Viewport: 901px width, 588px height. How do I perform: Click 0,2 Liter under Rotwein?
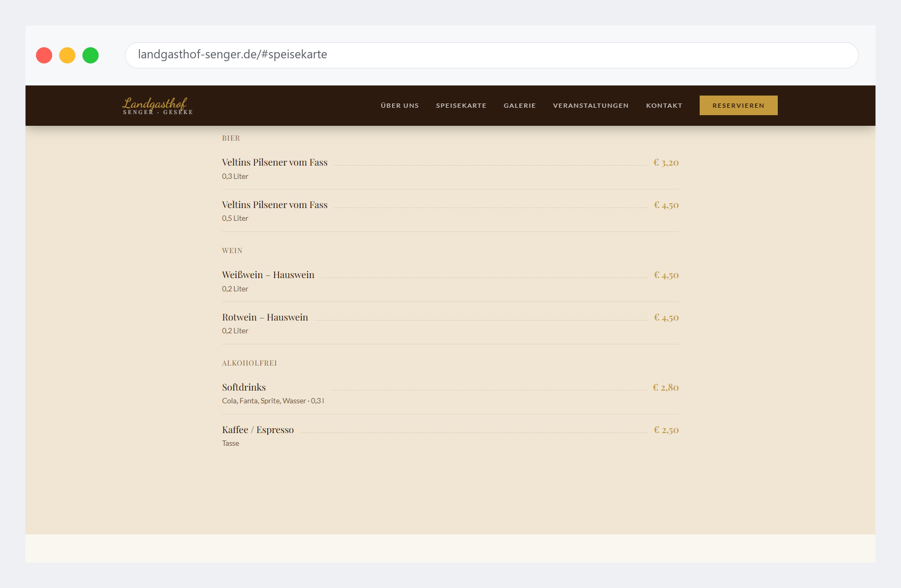click(235, 331)
